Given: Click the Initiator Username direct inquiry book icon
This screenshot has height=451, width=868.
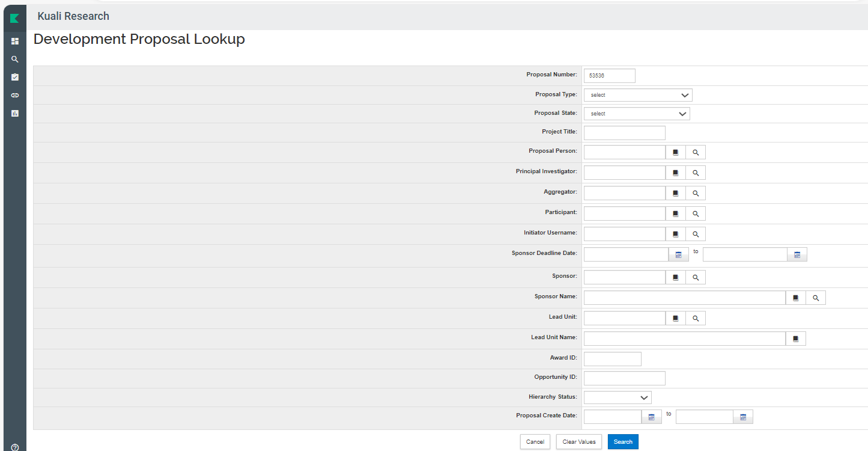Looking at the screenshot, I should [676, 235].
